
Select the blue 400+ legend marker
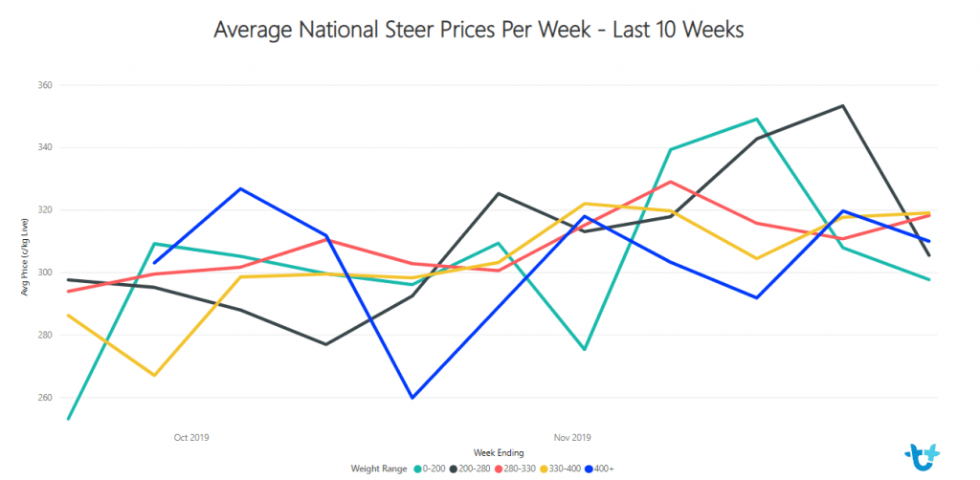point(590,469)
